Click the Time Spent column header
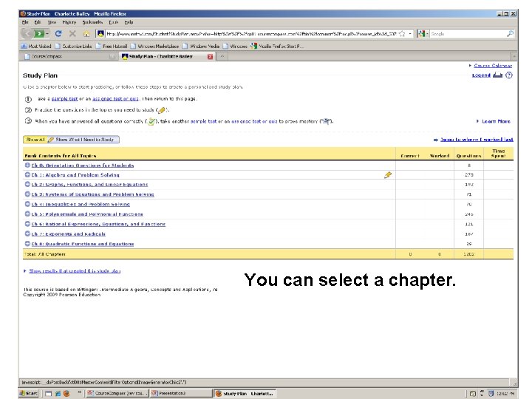 [x=499, y=154]
